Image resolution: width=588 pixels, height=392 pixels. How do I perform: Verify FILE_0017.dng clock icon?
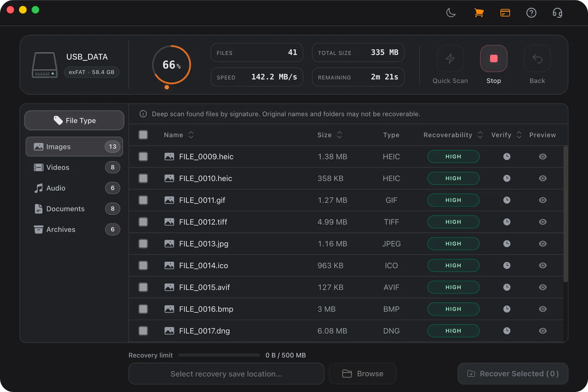[x=507, y=331]
